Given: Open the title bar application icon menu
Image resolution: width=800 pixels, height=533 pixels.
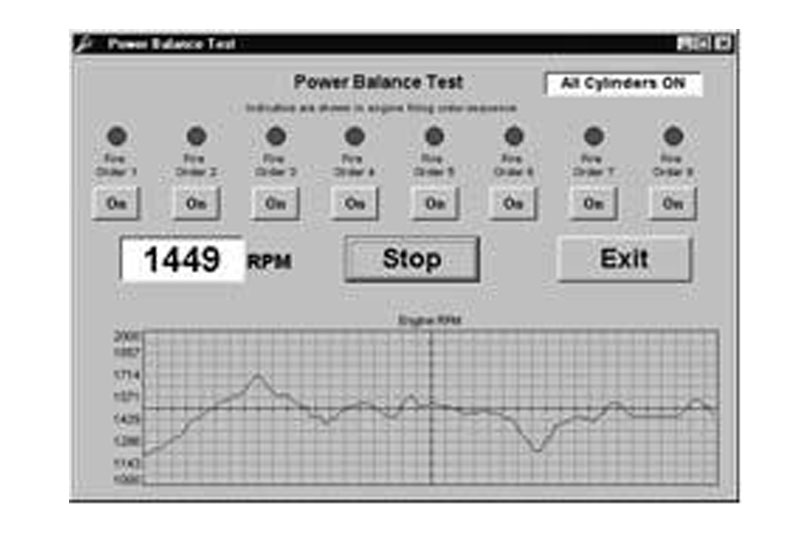Looking at the screenshot, I should [x=85, y=44].
